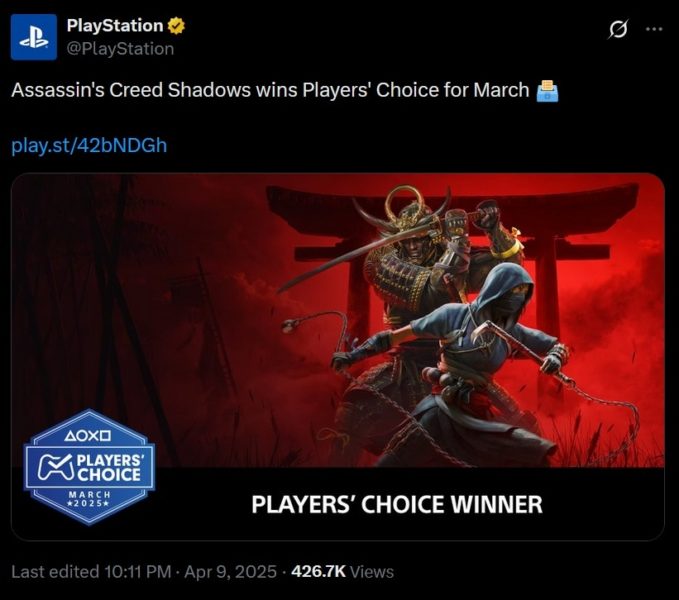Open the Grok slashed-circle icon

618,29
